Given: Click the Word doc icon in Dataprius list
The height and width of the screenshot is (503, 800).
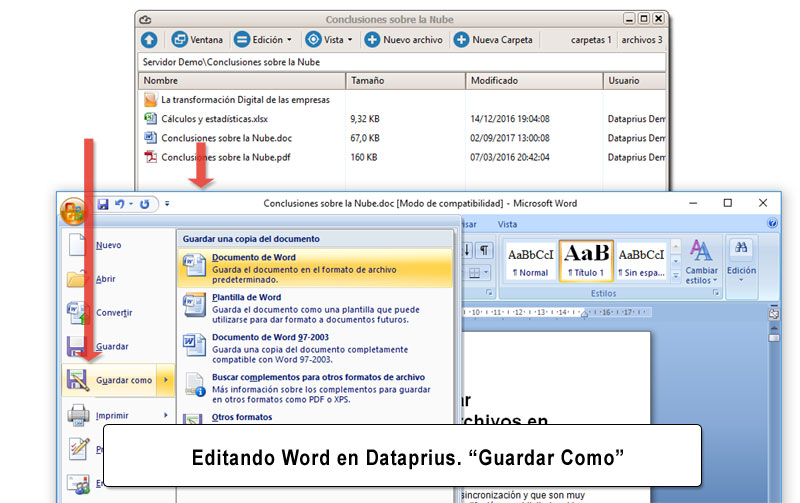Looking at the screenshot, I should click(150, 138).
